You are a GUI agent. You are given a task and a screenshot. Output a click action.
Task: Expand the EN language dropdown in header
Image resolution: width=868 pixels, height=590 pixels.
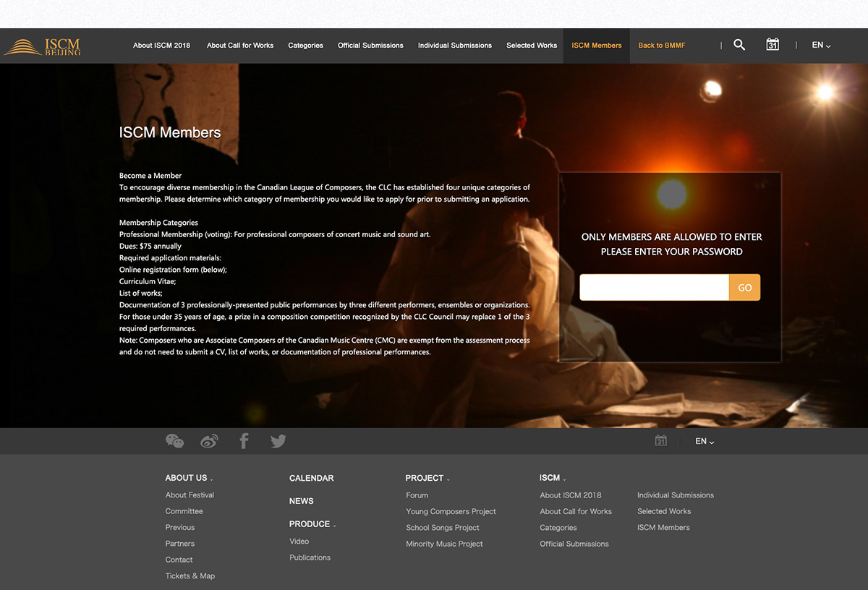point(821,45)
